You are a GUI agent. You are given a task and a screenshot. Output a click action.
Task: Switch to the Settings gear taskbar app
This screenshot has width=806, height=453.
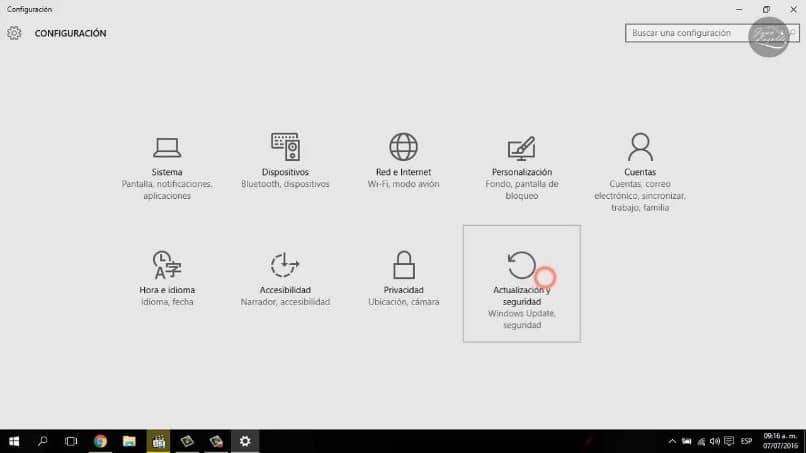point(245,441)
